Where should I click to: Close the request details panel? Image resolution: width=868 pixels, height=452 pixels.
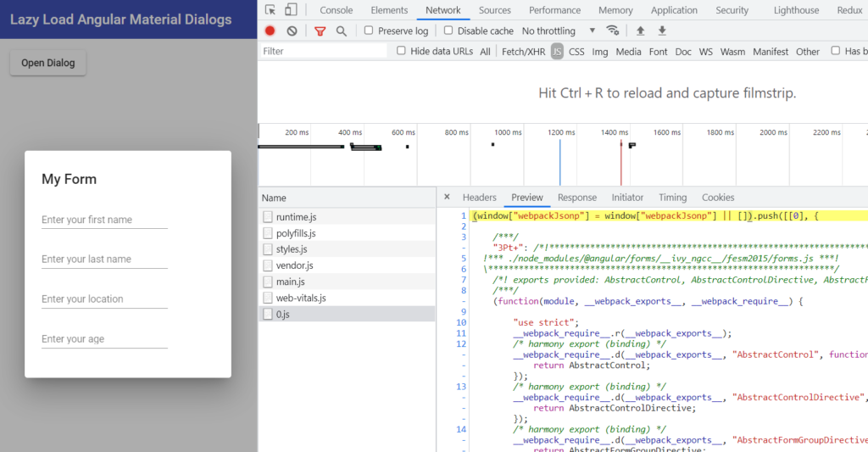point(447,197)
